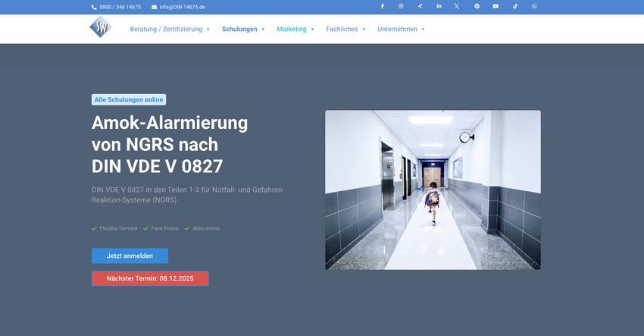
Task: Call number 0800 / 346 14675
Action: [x=120, y=7]
